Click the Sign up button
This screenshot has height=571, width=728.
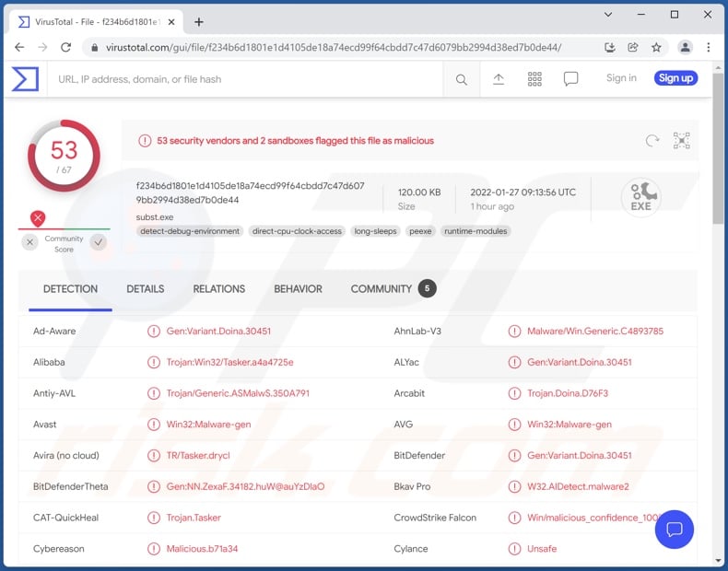coord(675,78)
